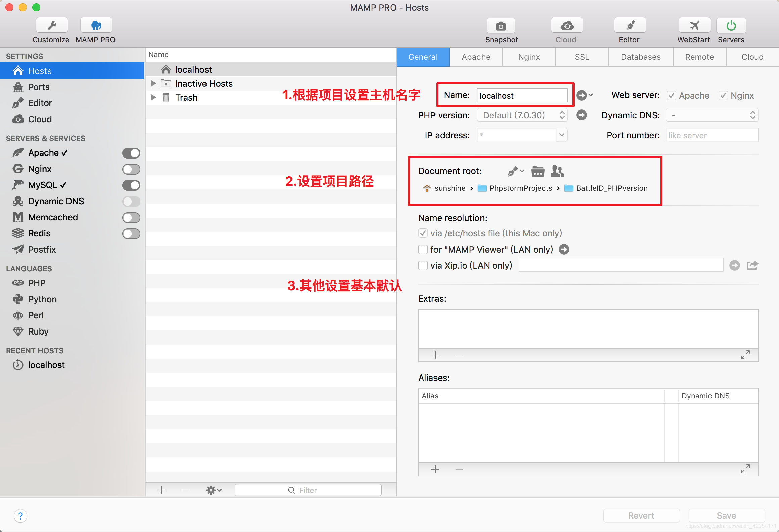Screen dimensions: 779x532
Task: Toggle the Dynamic DNS switch
Action: click(131, 202)
